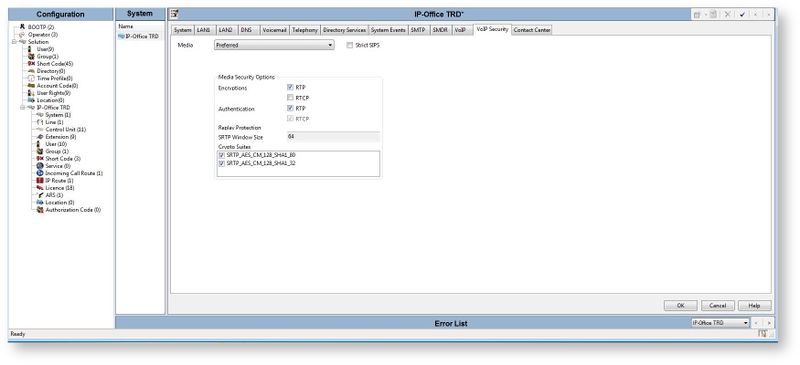The image size is (800, 365).
Task: Open the System Events tab
Action: (x=388, y=30)
